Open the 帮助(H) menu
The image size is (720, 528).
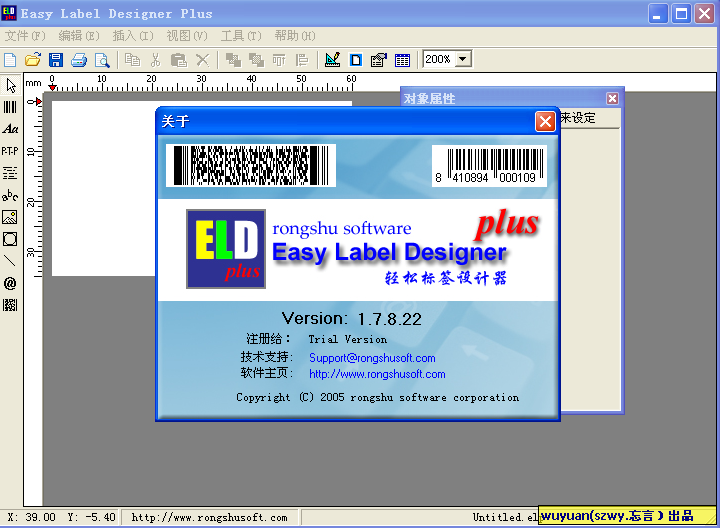click(295, 36)
